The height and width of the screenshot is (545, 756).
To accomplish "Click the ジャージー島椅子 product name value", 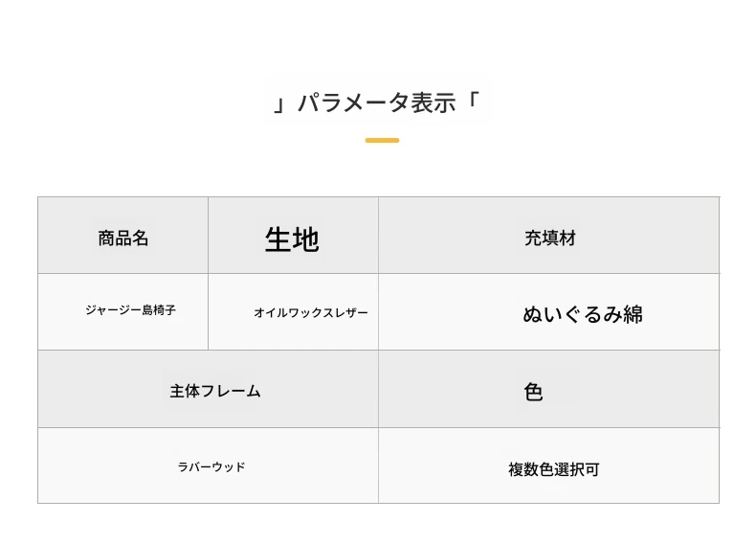I will tap(130, 310).
